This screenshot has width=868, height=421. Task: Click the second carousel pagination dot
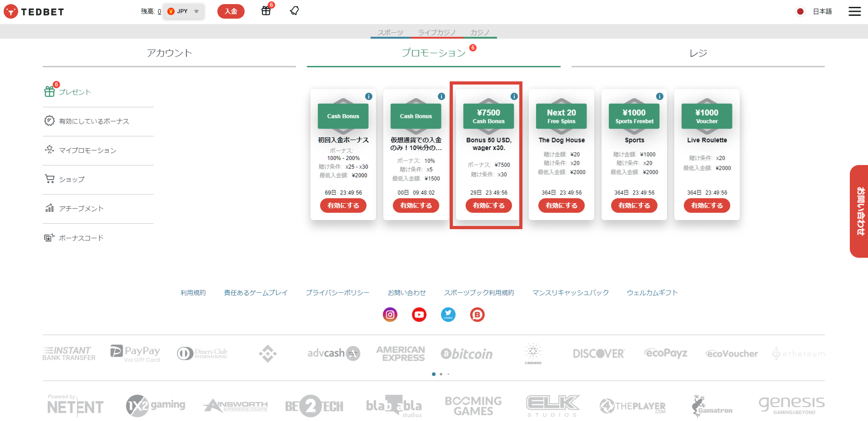[x=441, y=374]
